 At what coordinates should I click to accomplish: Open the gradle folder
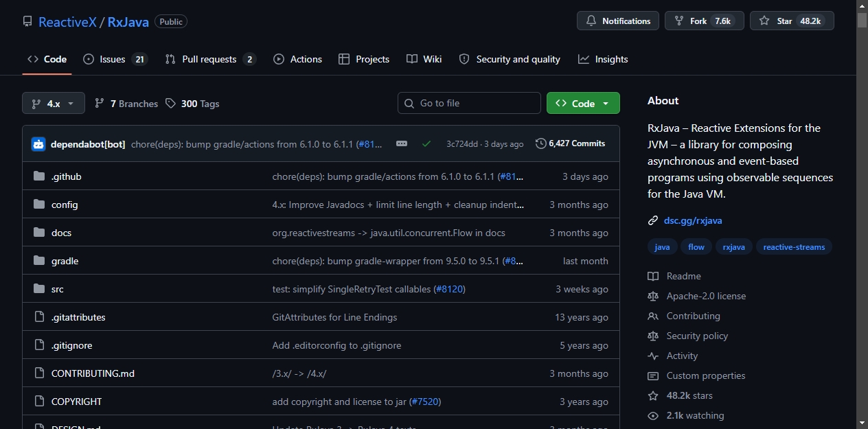(x=65, y=261)
